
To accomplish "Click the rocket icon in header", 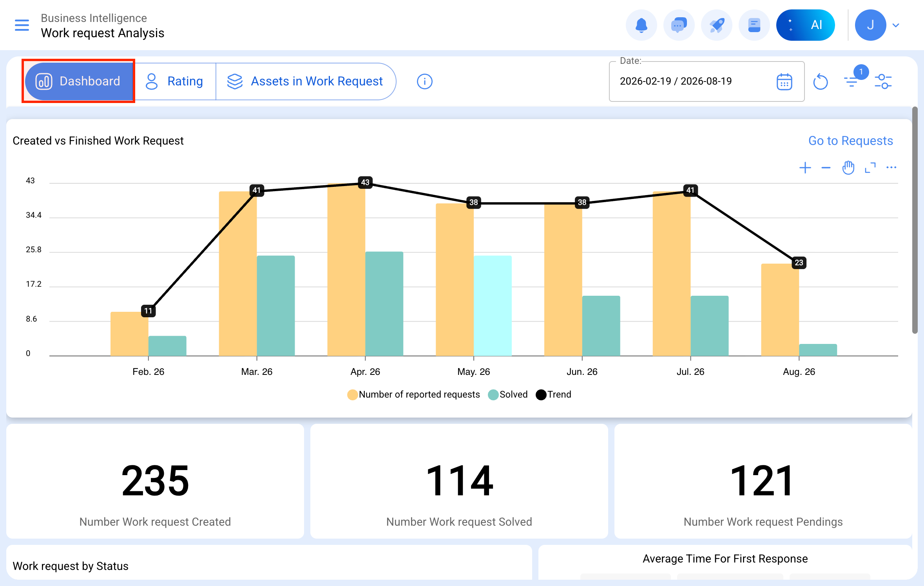I will [716, 25].
